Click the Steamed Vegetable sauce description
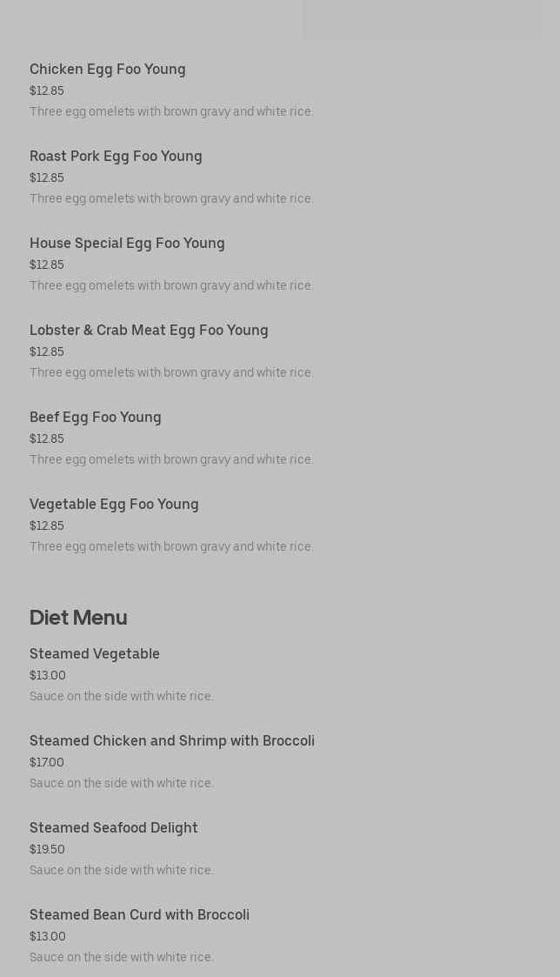 122,696
